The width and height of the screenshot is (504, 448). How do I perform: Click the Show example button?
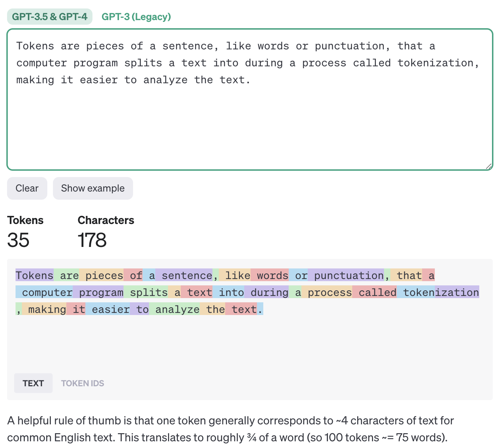point(93,188)
